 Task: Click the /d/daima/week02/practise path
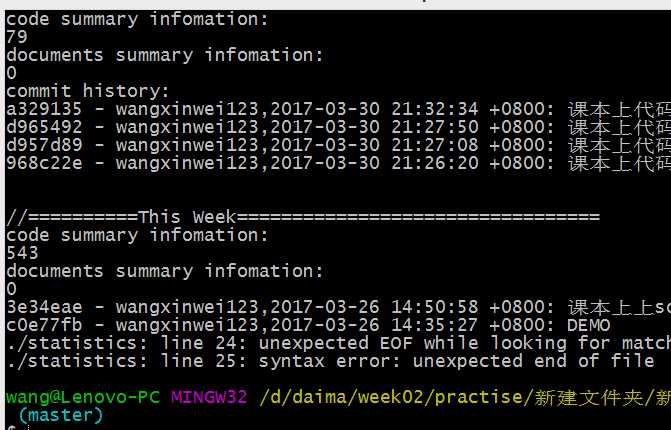click(391, 397)
